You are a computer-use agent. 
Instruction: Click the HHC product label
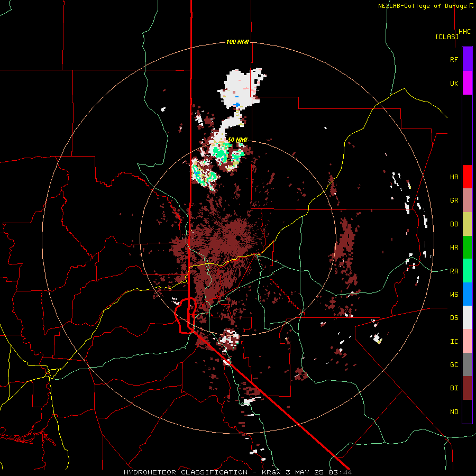[x=465, y=32]
